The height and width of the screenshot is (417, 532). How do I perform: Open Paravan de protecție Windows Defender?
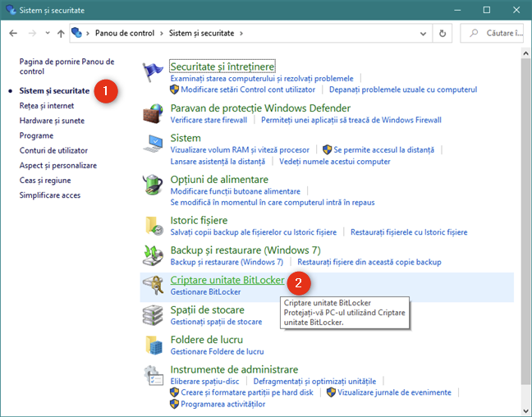pos(260,108)
